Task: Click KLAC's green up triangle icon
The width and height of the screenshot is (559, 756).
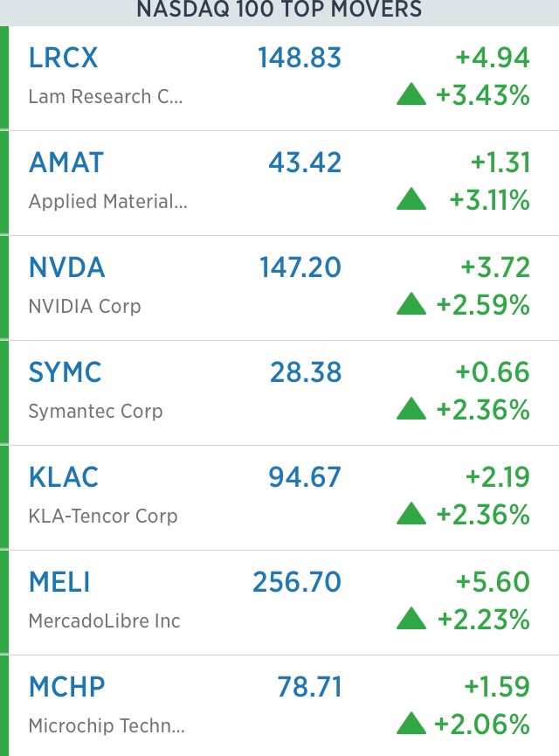Action: click(x=411, y=514)
